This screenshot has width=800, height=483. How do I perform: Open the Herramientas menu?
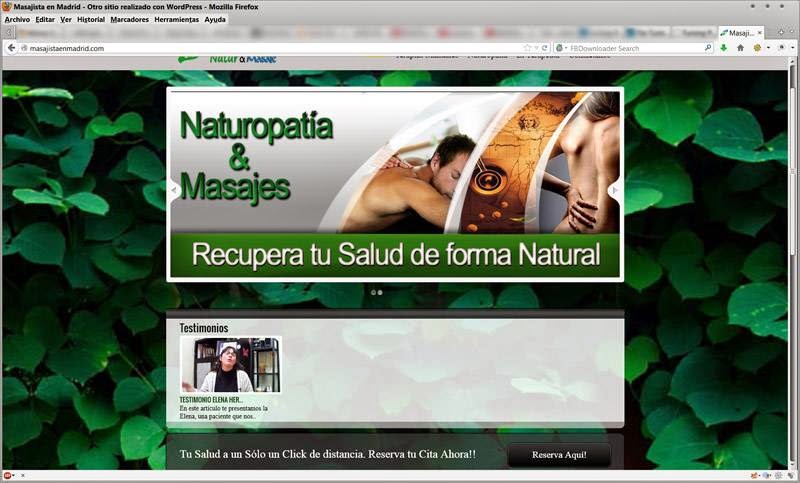coord(177,19)
